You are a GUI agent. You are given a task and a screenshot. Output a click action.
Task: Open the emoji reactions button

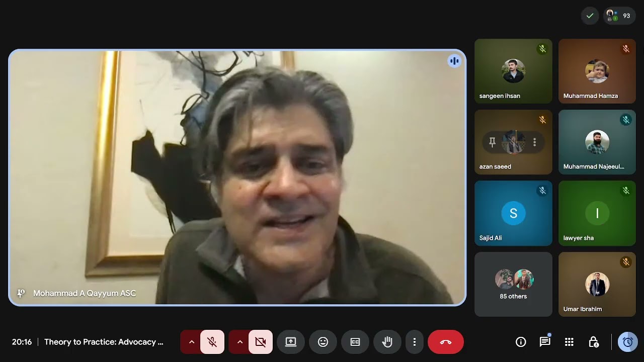click(323, 342)
